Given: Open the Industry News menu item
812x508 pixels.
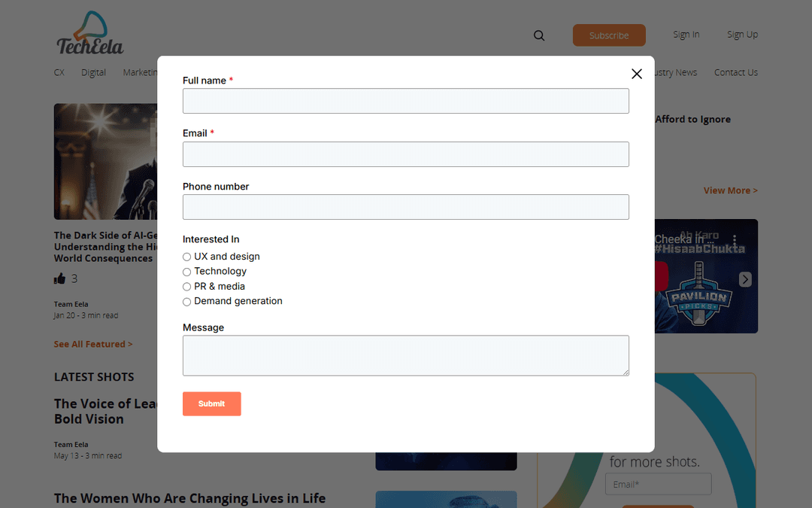Looking at the screenshot, I should point(676,72).
